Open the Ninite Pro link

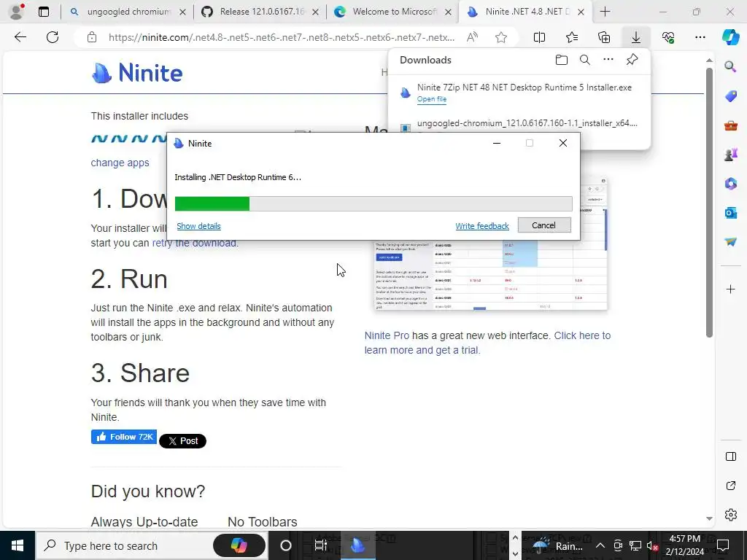point(387,335)
